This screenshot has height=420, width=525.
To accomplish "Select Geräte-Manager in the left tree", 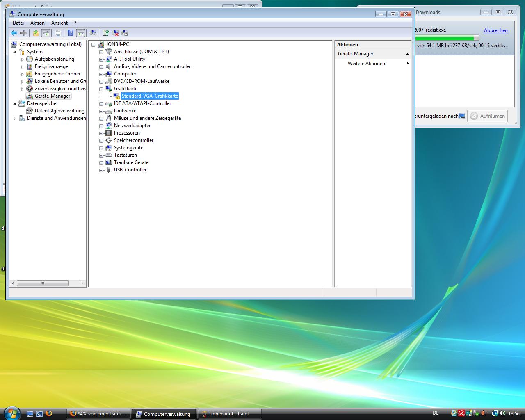I will pos(52,96).
